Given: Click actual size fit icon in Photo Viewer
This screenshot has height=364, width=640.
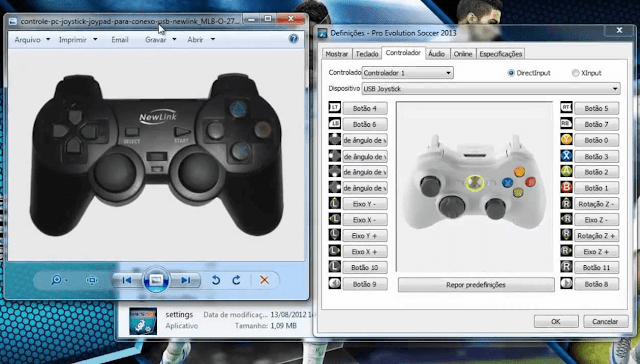Looking at the screenshot, I should 92,280.
